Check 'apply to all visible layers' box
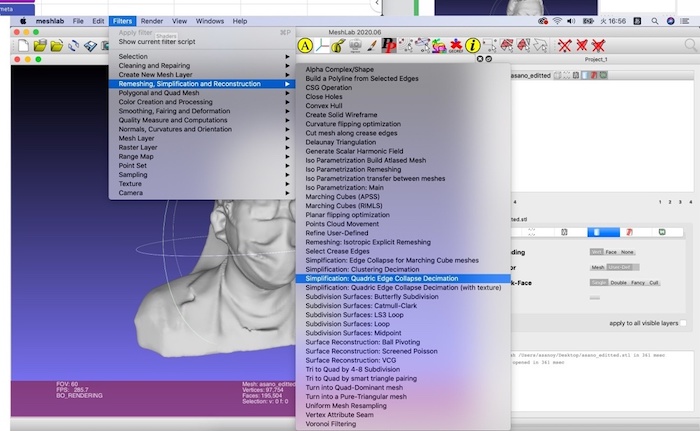The height and width of the screenshot is (431, 700). 683,323
